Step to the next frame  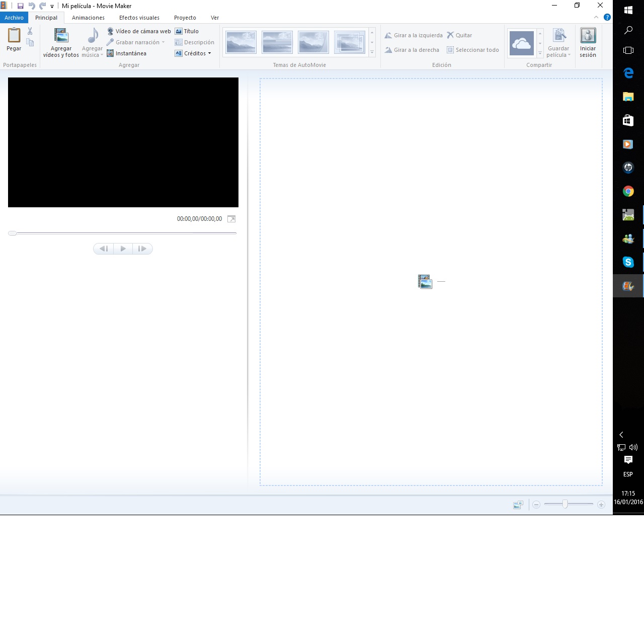click(142, 249)
